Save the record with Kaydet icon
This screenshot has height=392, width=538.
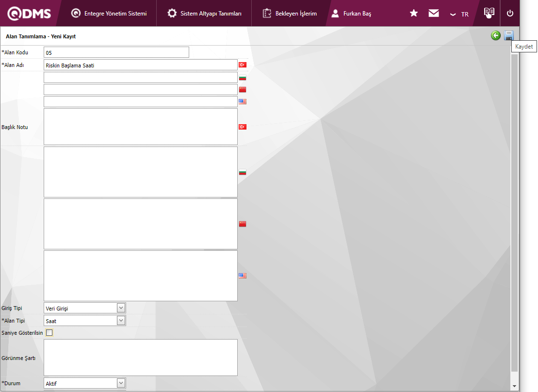click(x=509, y=35)
